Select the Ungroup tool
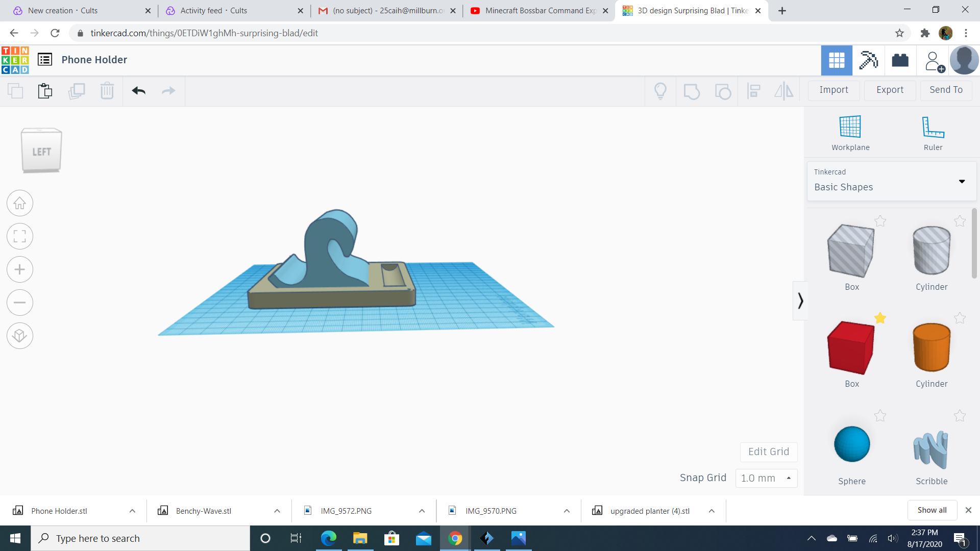The width and height of the screenshot is (980, 551). [x=723, y=91]
